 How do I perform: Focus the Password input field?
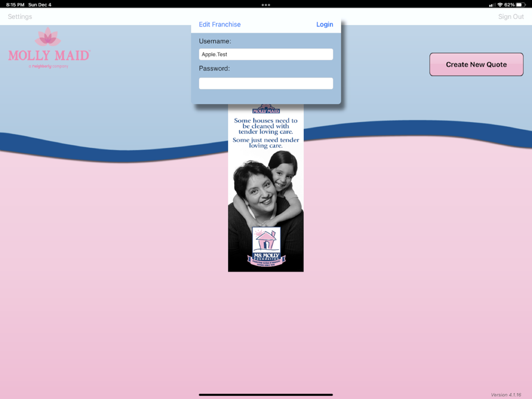(x=266, y=84)
